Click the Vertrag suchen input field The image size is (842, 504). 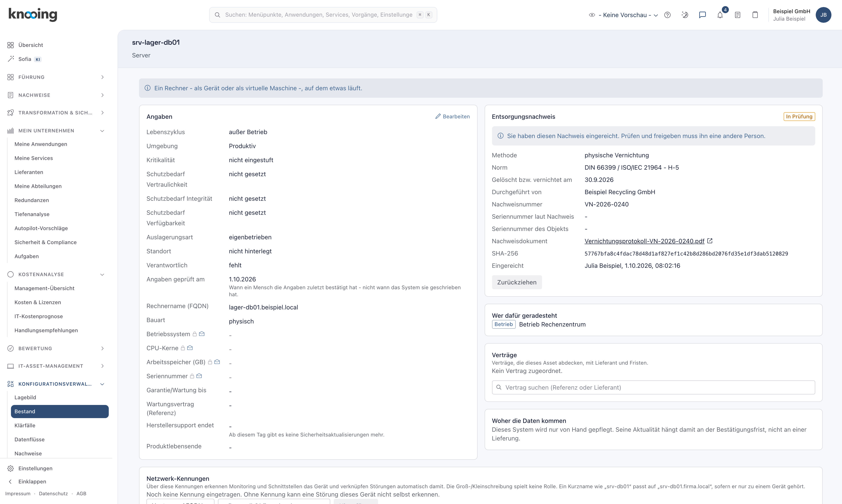(653, 387)
